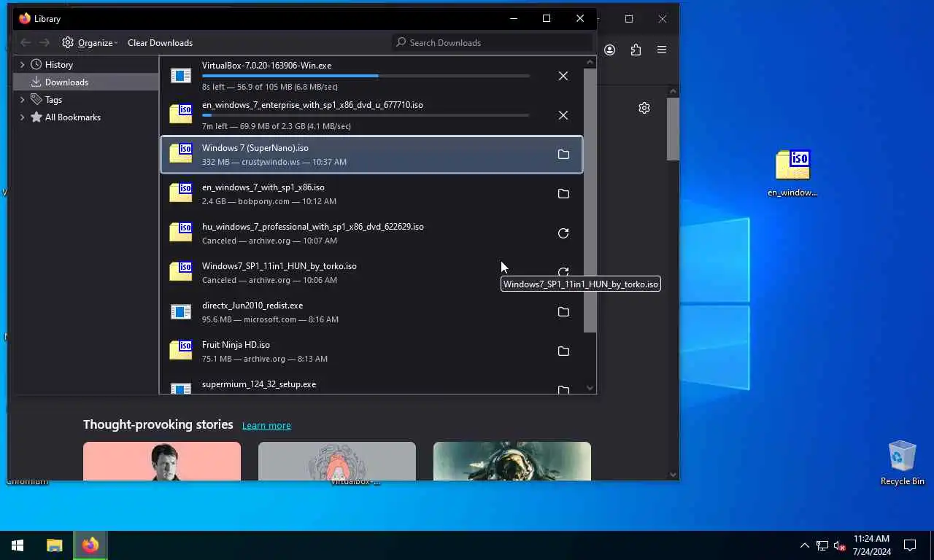Click the Clear Downloads button

pyautogui.click(x=160, y=42)
